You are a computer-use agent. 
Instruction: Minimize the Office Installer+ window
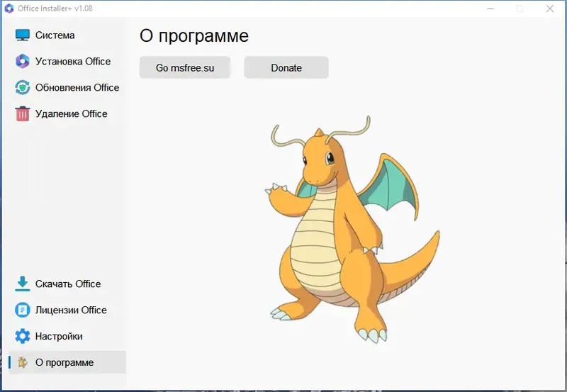pyautogui.click(x=490, y=9)
